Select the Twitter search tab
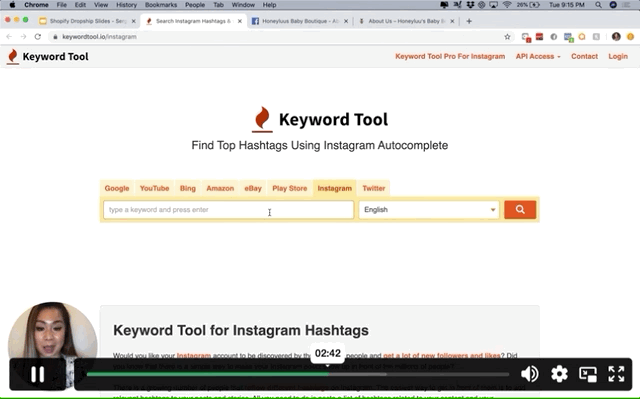Screen dimensions: 640x399 (373, 188)
